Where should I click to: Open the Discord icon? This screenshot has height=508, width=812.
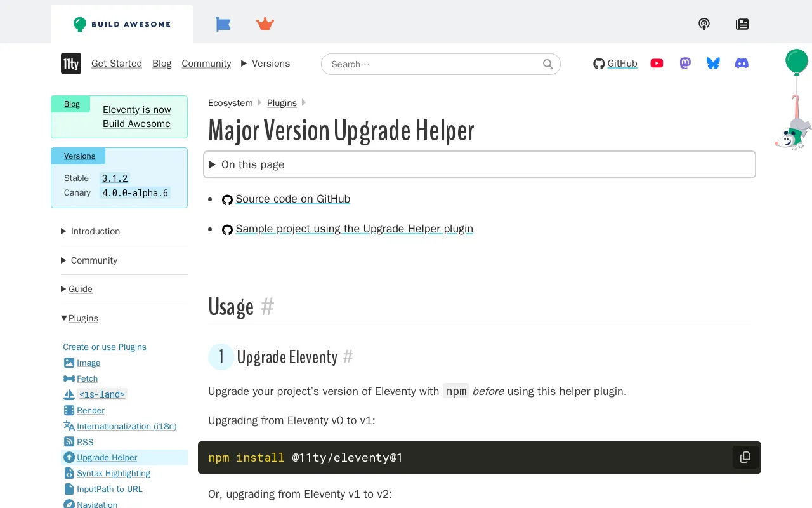click(x=742, y=63)
